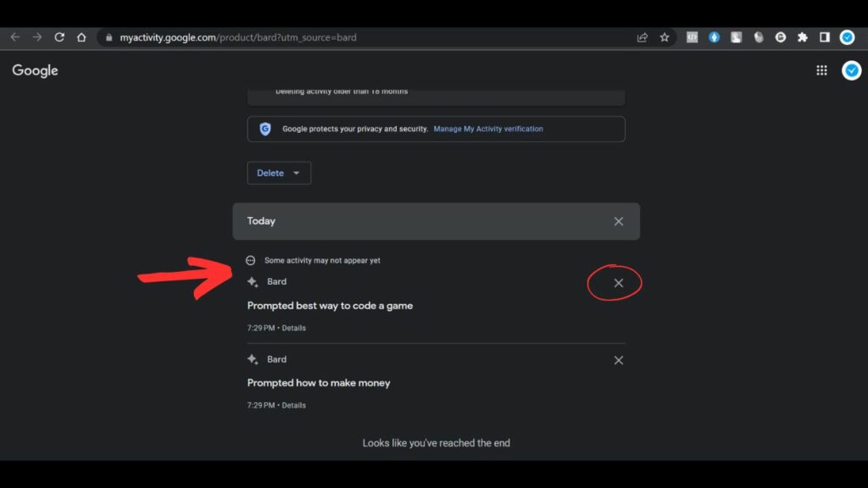Open the gray square picture extension icon
This screenshot has width=868, height=488.
coord(736,37)
